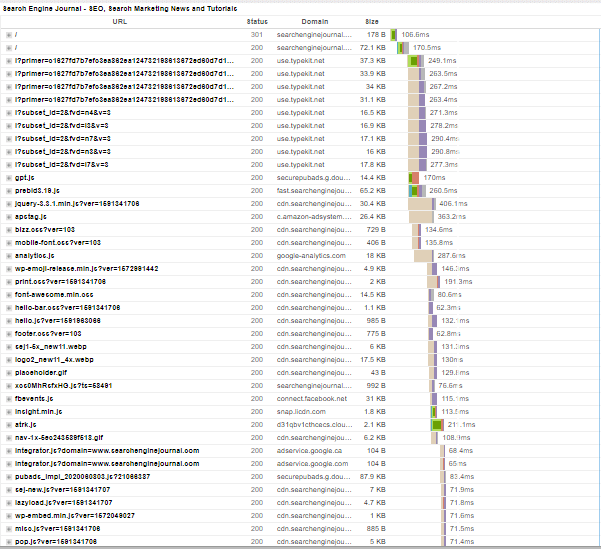Expand the placeholder.gif request row
Viewport: 601px width, 549px height.
pyautogui.click(x=8, y=373)
